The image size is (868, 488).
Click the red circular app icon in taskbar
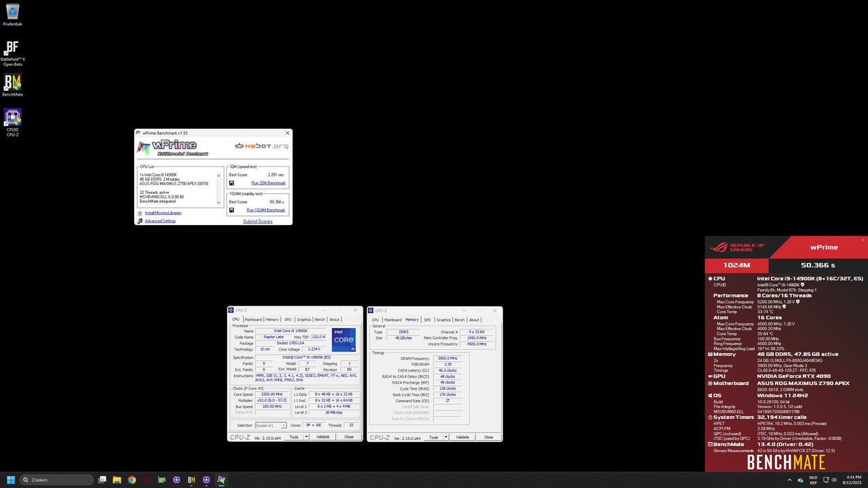click(x=146, y=480)
